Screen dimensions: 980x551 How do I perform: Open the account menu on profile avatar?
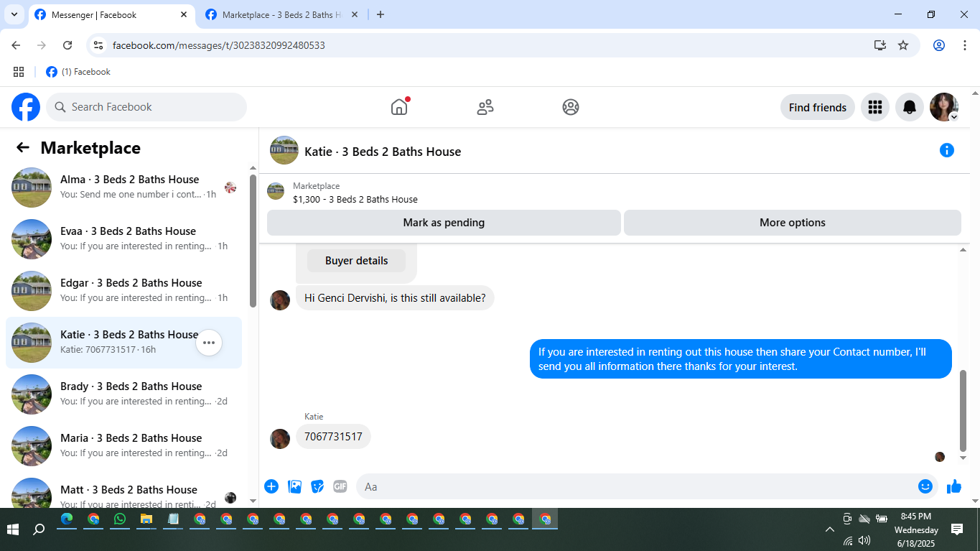(x=944, y=107)
